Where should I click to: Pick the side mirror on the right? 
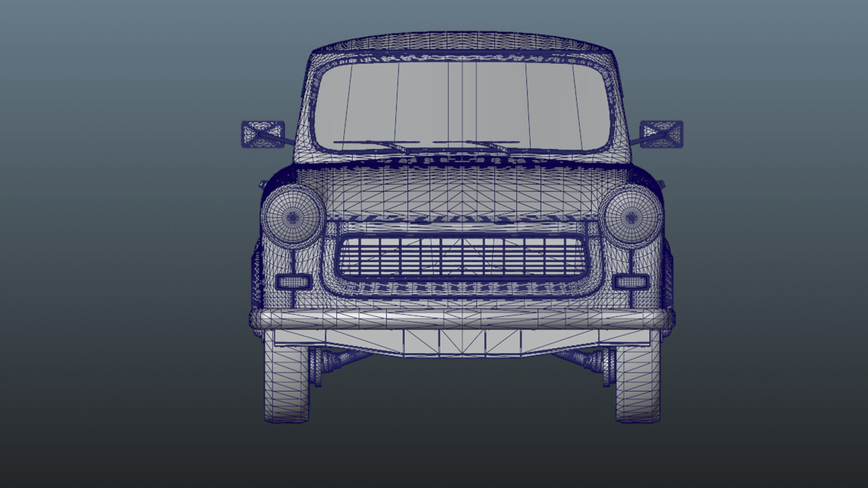tap(661, 134)
